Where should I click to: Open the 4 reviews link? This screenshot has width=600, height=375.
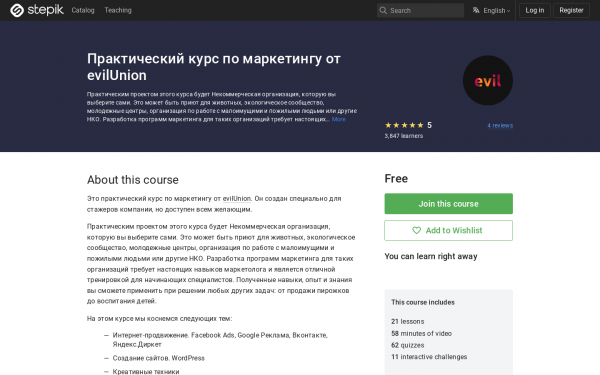500,126
